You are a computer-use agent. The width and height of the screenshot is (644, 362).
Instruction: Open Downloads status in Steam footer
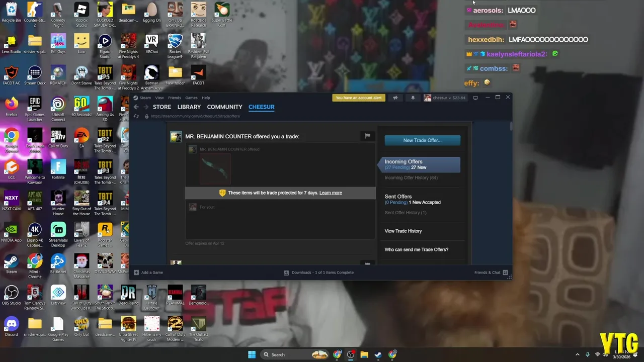pos(318,273)
